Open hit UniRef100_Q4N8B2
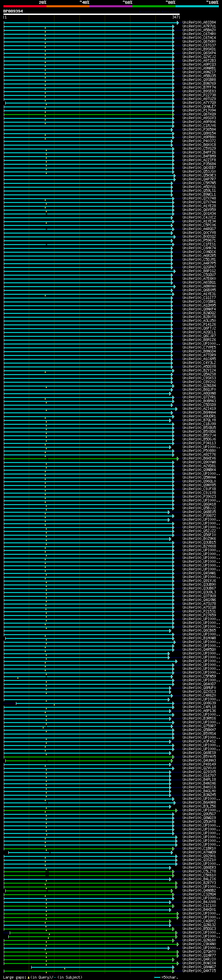 tap(199, 890)
